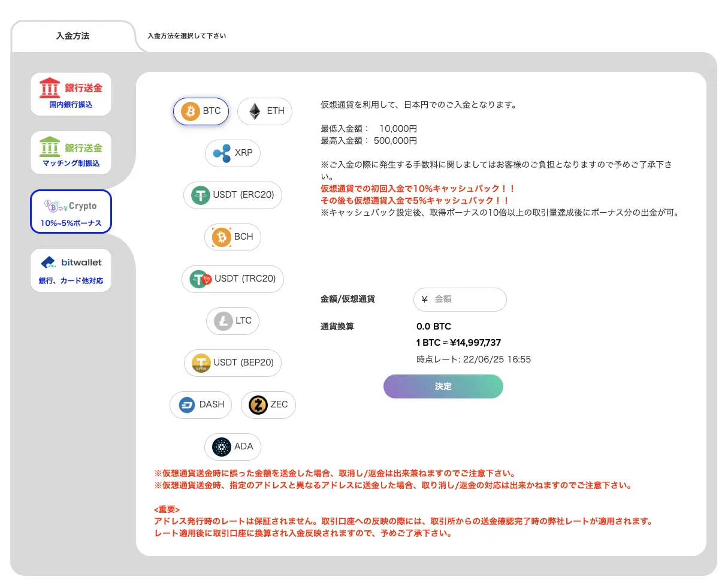Focus the 金額 yen amount field
This screenshot has height=586, width=728.
460,300
